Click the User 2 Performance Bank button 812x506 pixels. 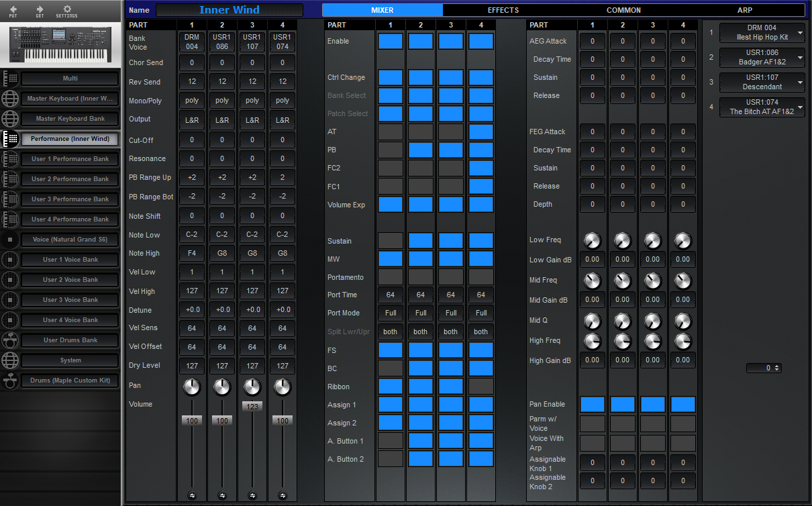(x=69, y=179)
